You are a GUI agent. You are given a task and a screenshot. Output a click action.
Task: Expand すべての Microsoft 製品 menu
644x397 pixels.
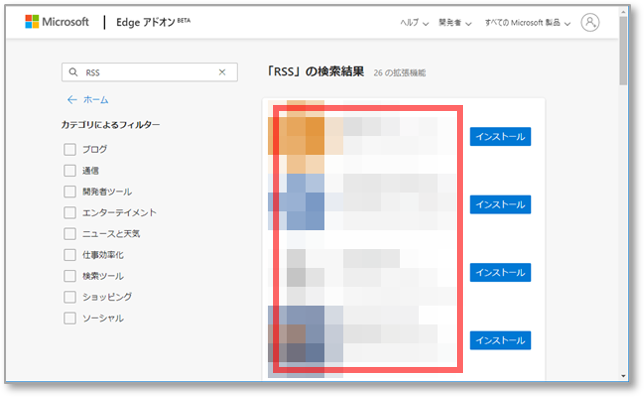point(528,23)
